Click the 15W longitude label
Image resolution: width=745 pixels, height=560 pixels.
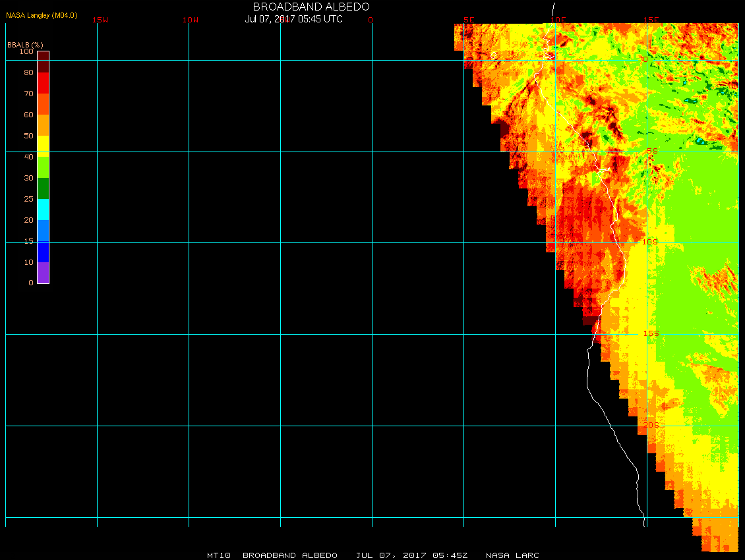100,20
